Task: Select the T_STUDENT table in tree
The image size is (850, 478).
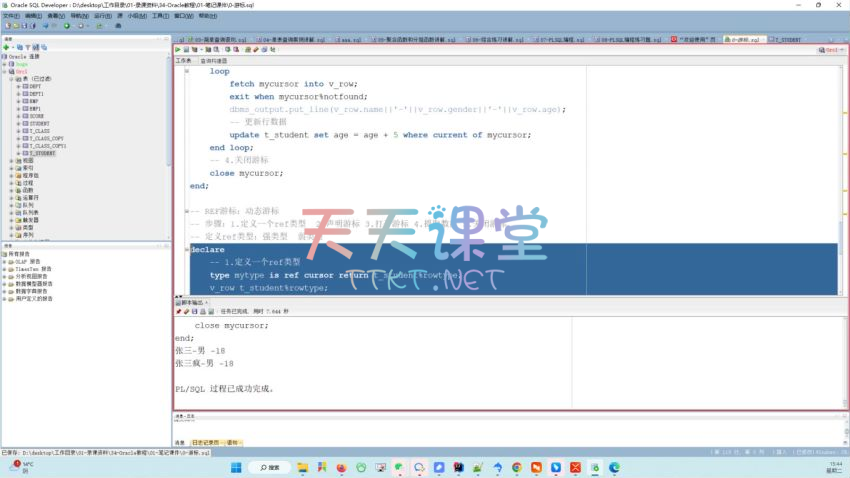Action: 41,153
